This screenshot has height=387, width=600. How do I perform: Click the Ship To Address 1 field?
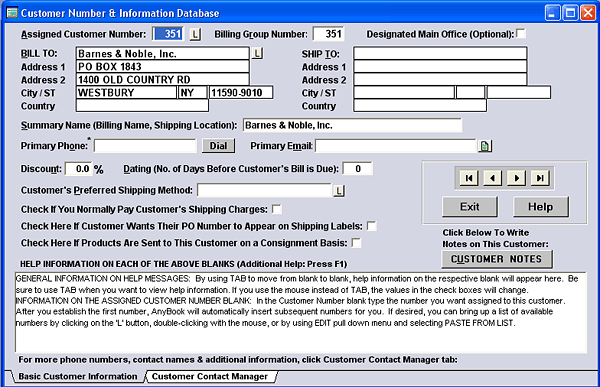click(440, 67)
